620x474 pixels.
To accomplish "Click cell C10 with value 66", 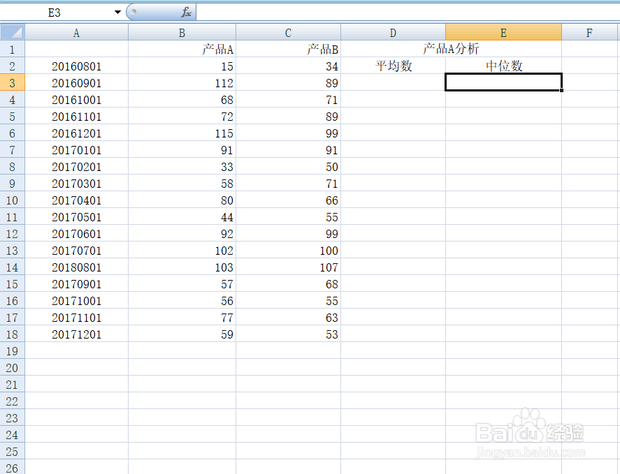I will 288,200.
